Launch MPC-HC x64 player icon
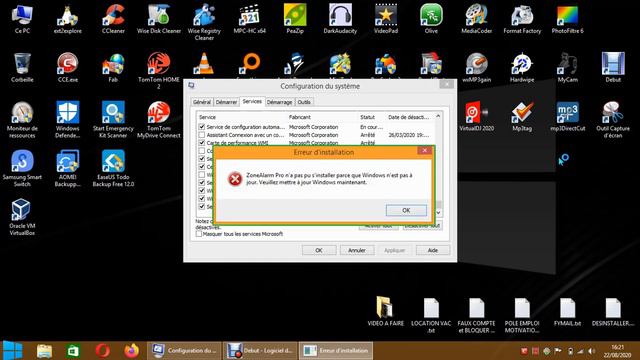The image size is (640, 360). tap(249, 18)
